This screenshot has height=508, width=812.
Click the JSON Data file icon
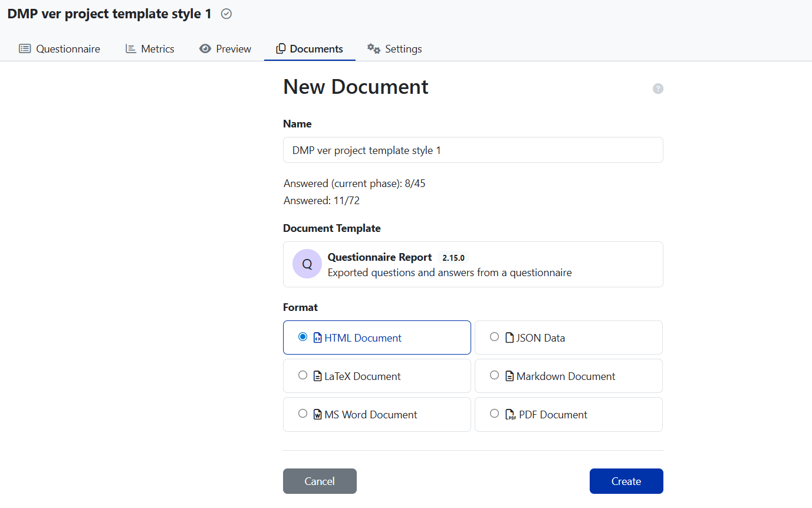(510, 338)
